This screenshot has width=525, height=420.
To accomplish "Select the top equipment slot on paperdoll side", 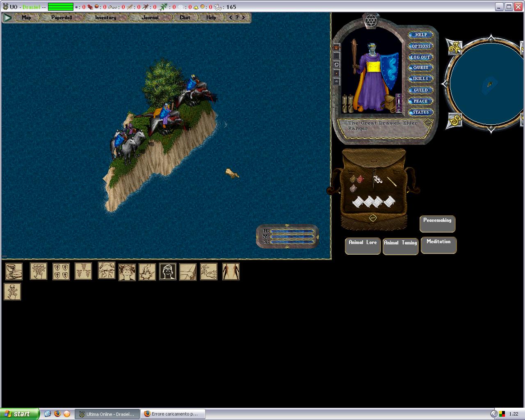I will (x=336, y=47).
